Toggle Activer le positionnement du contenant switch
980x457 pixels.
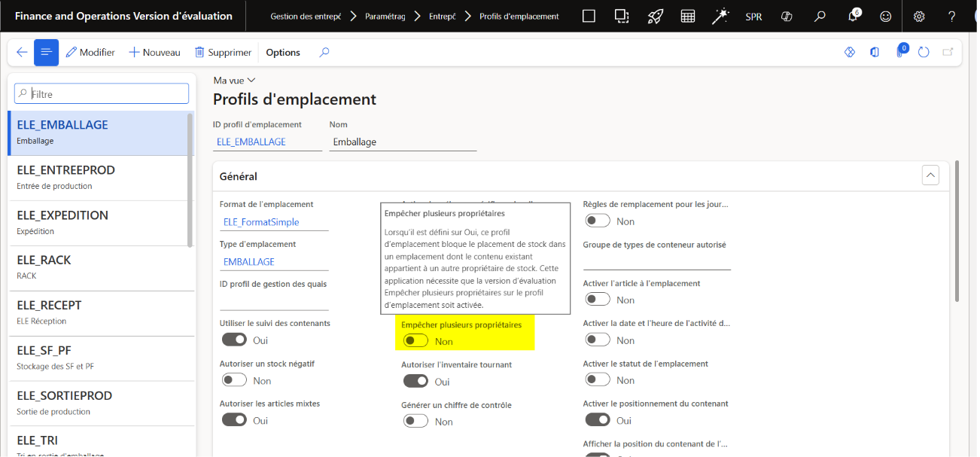pos(598,420)
